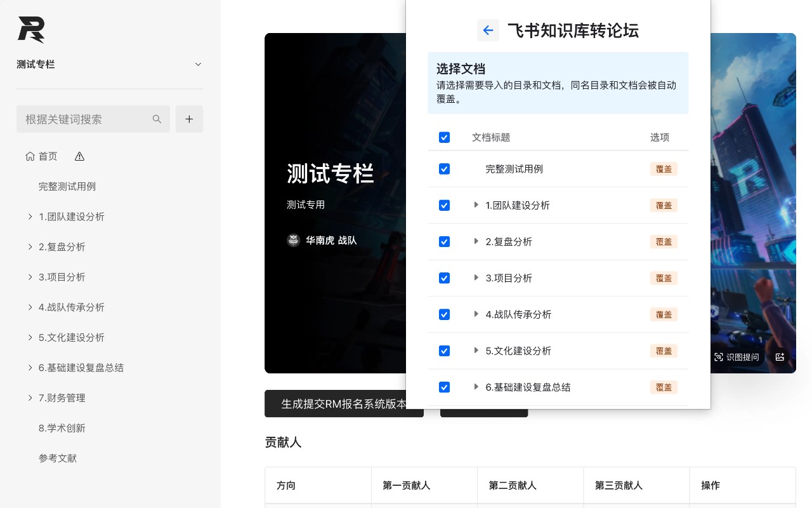Click the 覆盖 tag next to 完整测试用例
This screenshot has height=508, width=812.
pyautogui.click(x=664, y=169)
